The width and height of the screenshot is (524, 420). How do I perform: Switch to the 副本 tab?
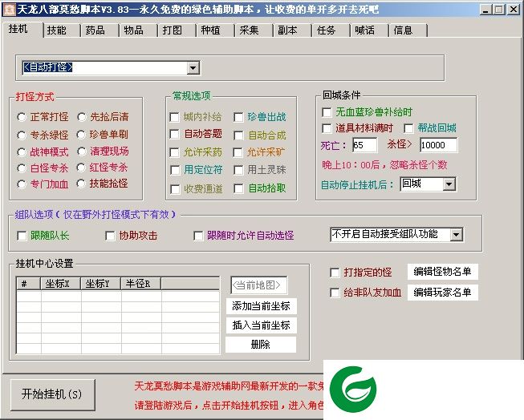(292, 30)
